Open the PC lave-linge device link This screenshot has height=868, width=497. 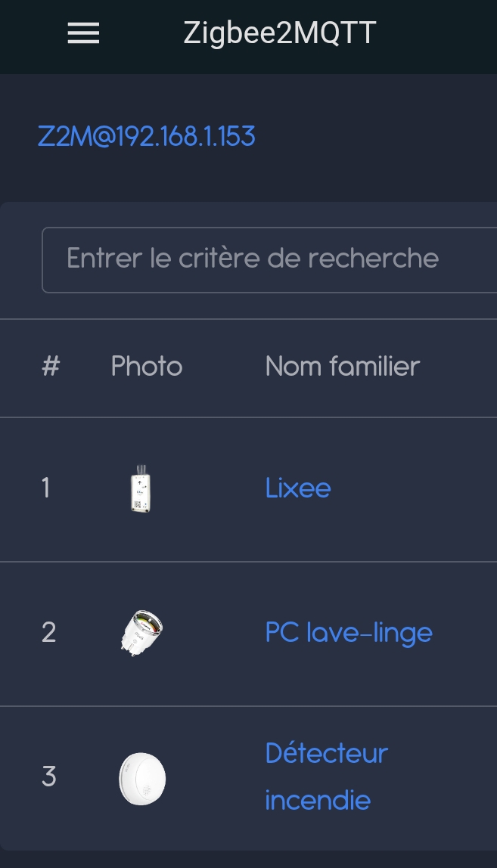click(x=349, y=632)
